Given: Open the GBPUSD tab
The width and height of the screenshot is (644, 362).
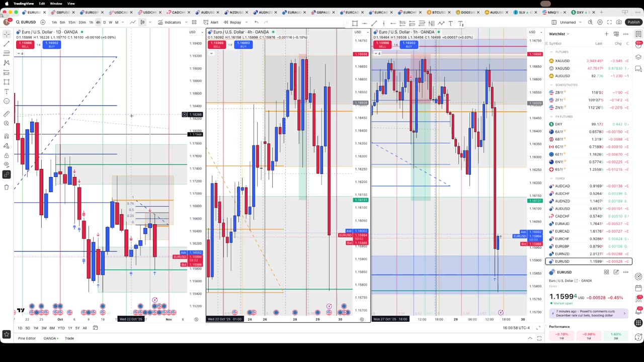Looking at the screenshot, I should click(63, 12).
